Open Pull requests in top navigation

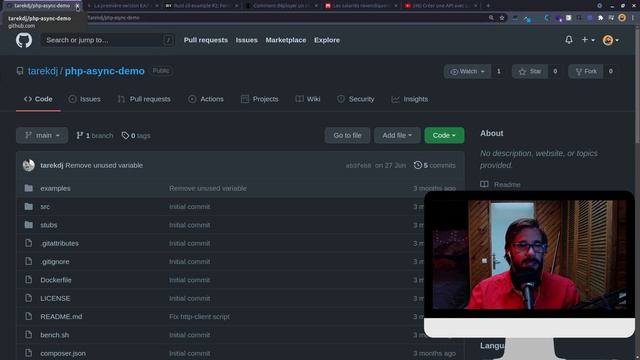coord(206,40)
